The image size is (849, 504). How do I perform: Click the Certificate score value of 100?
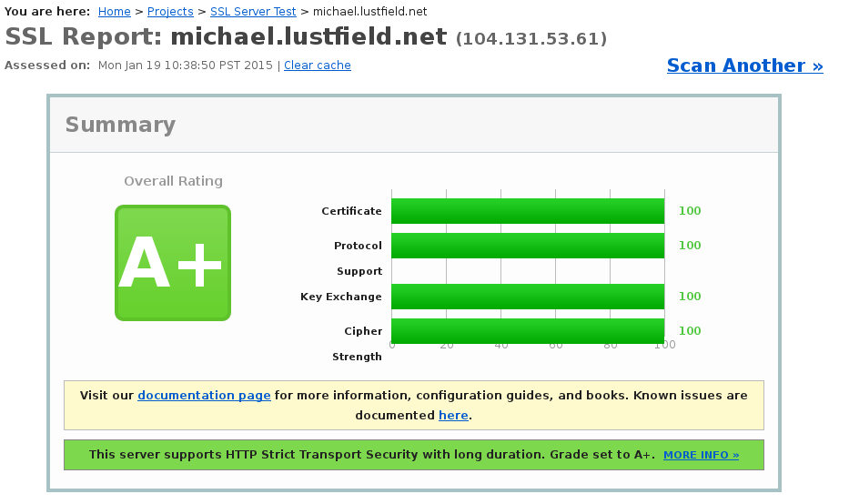coord(690,211)
